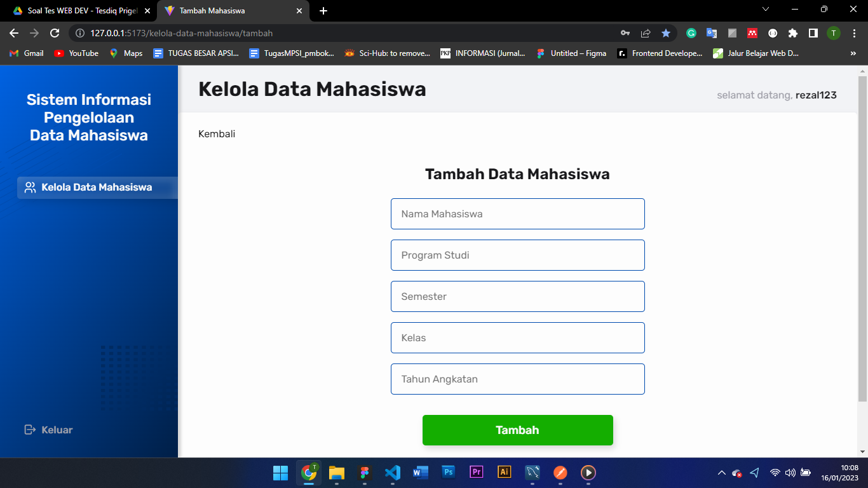Switch to the Soal Tes WEB DEV tab
Image resolution: width=868 pixels, height=488 pixels.
[76, 11]
